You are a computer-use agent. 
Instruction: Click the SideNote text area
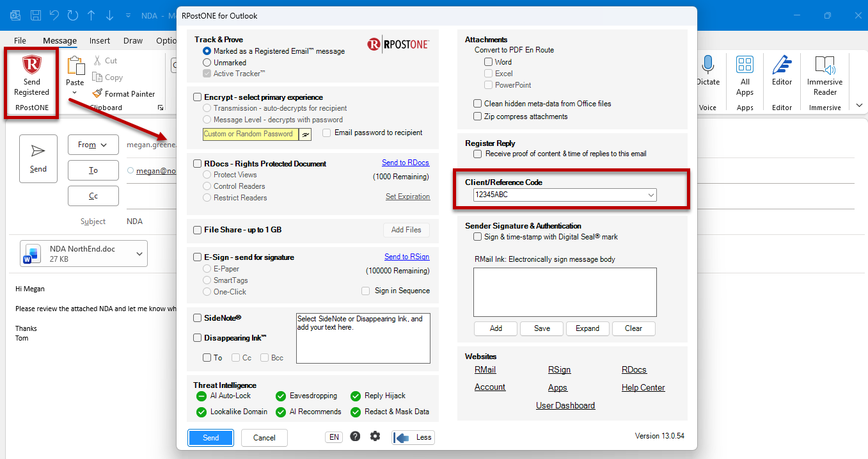pos(363,338)
